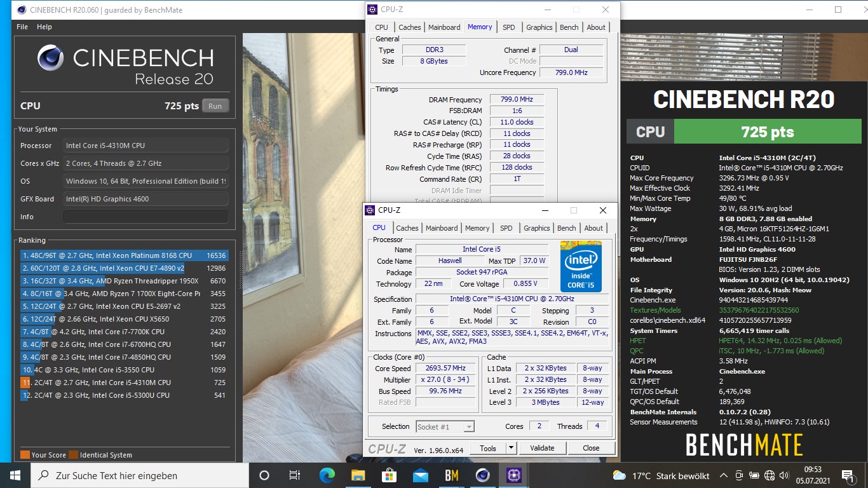868x488 pixels.
Task: Open notification center icon
Action: click(848, 475)
